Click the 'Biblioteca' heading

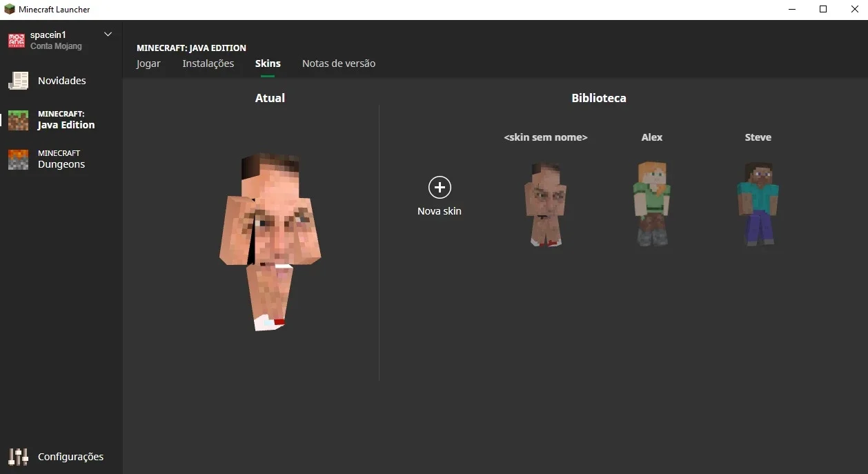(599, 98)
